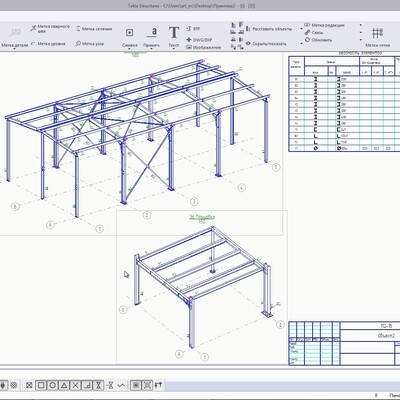Toggle snap to center points circle icon

pyautogui.click(x=52, y=385)
